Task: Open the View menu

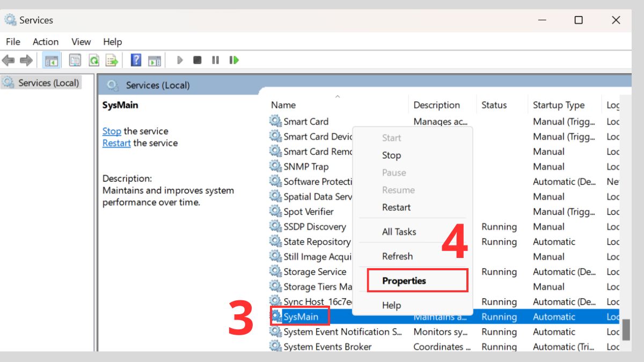Action: coord(81,42)
